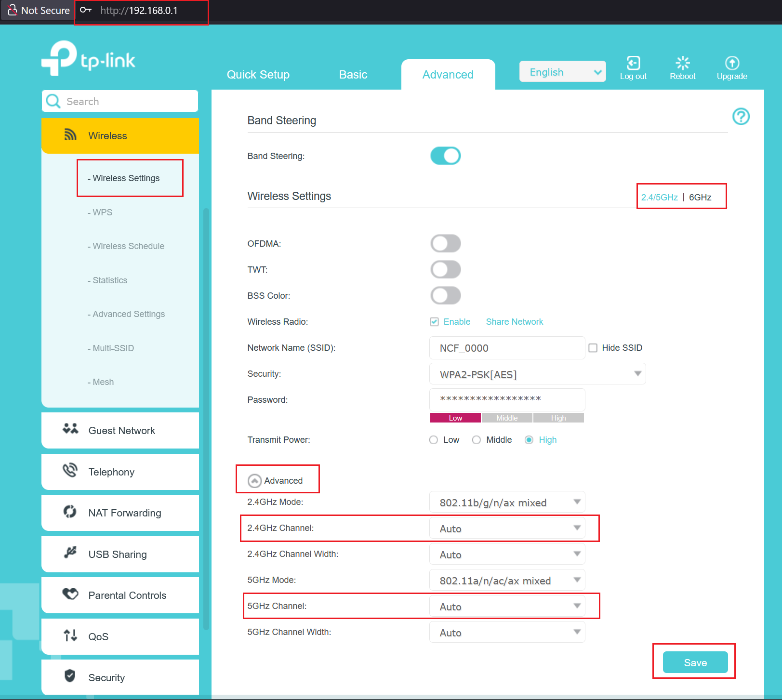
Task: Turn off the Band Steering toggle
Action: click(445, 156)
